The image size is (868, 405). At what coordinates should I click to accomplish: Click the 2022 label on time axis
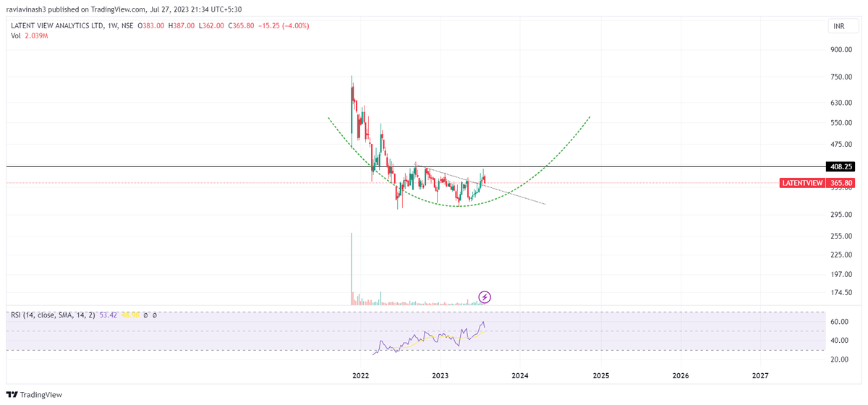360,376
